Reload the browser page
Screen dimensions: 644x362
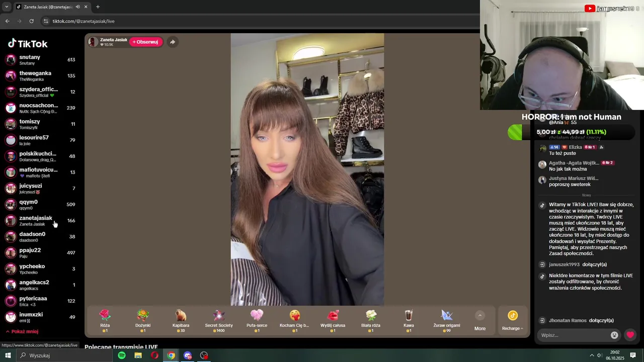point(31,21)
